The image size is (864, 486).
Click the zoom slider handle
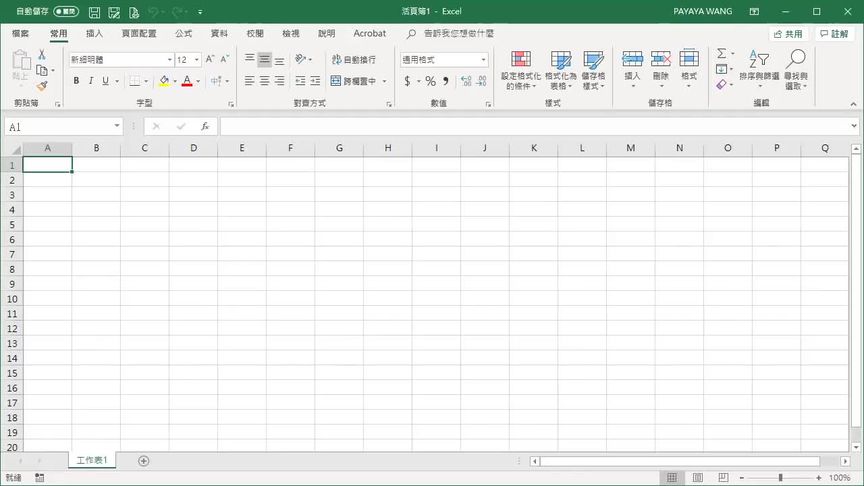tap(780, 478)
